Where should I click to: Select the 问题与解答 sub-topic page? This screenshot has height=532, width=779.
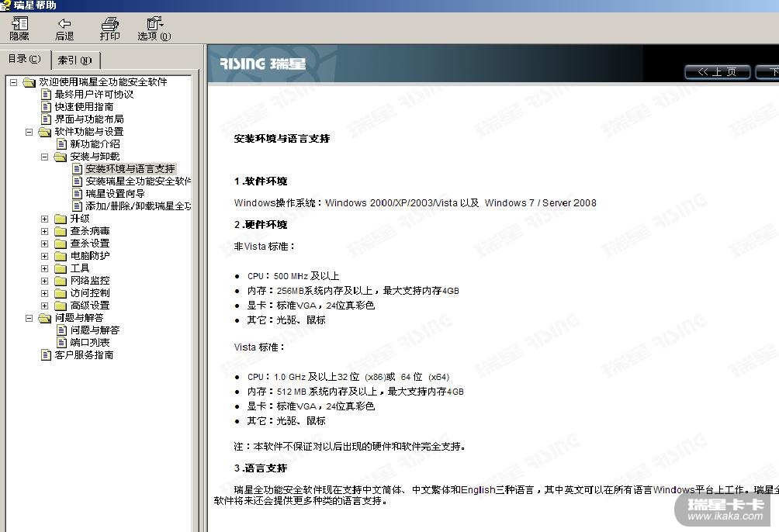pyautogui.click(x=95, y=330)
